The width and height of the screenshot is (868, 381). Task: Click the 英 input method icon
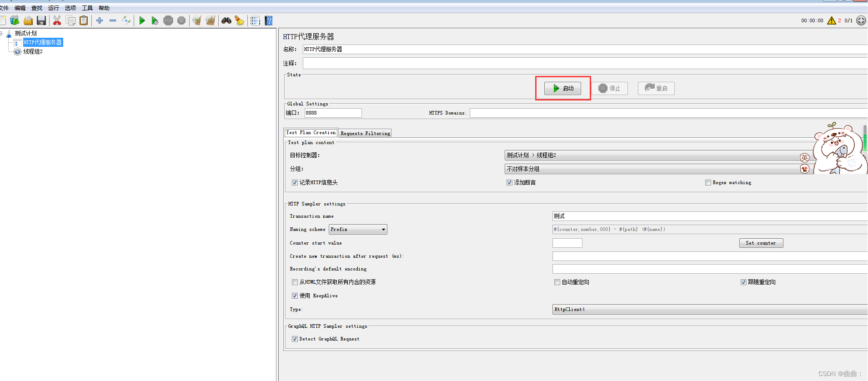click(805, 157)
